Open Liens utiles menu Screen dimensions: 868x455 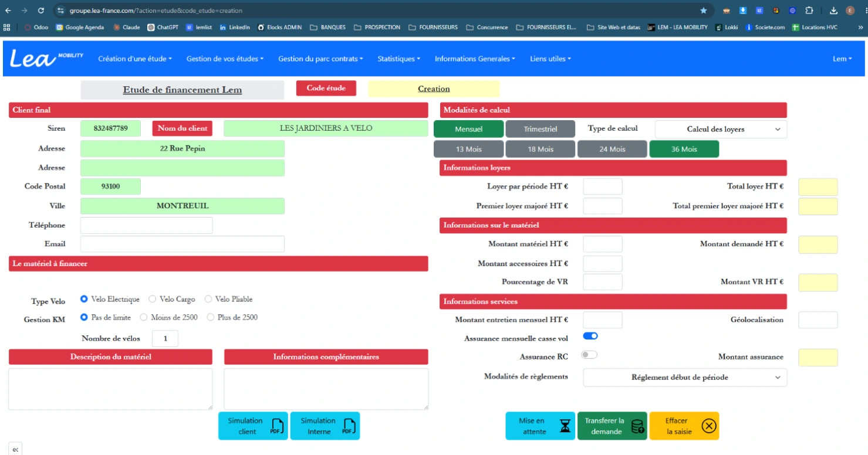tap(550, 59)
